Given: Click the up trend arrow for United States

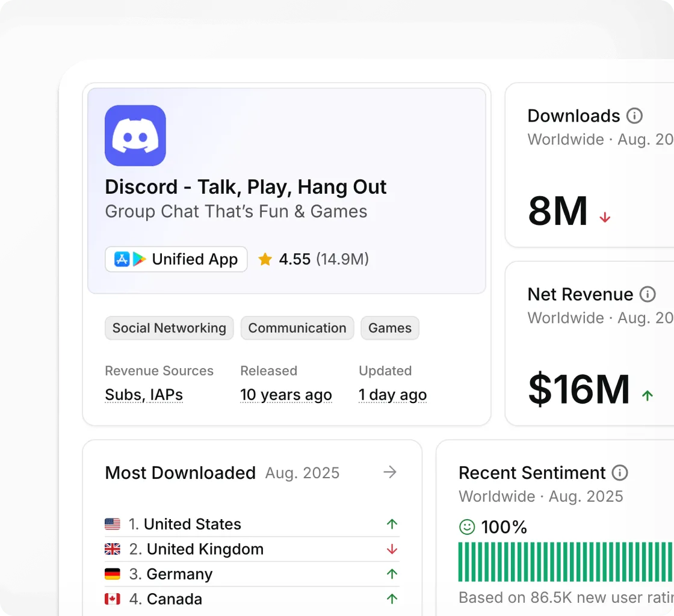Looking at the screenshot, I should click(x=392, y=524).
